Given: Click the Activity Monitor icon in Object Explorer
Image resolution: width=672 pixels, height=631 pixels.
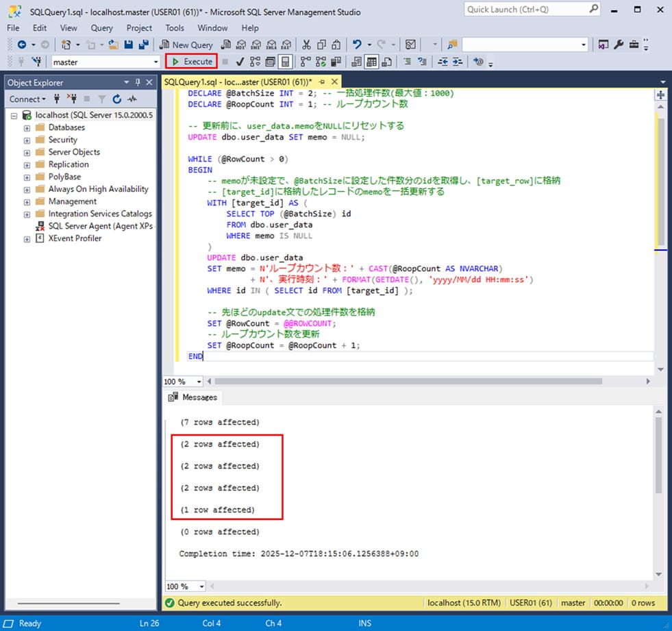Looking at the screenshot, I should (132, 99).
